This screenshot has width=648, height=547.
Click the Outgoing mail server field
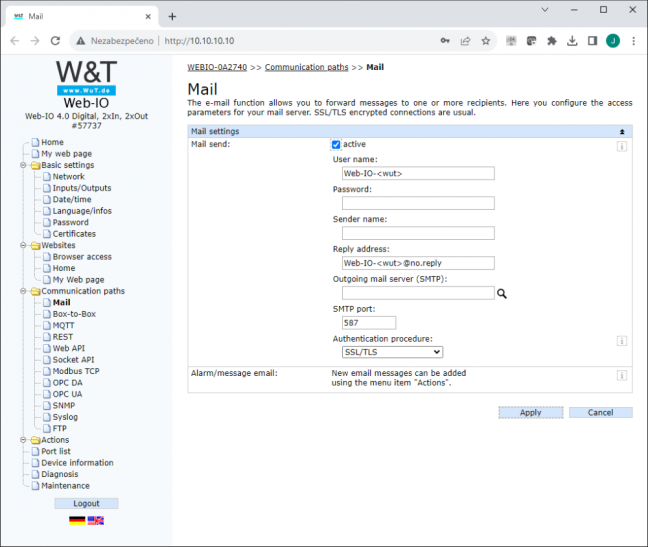coord(418,293)
